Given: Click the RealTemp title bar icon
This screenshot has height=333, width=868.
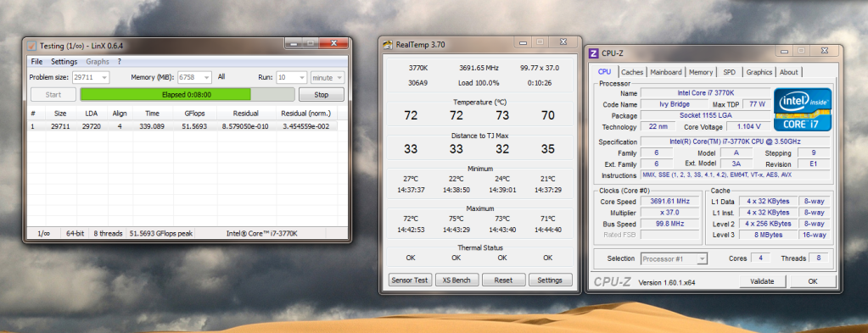Looking at the screenshot, I should coord(389,45).
